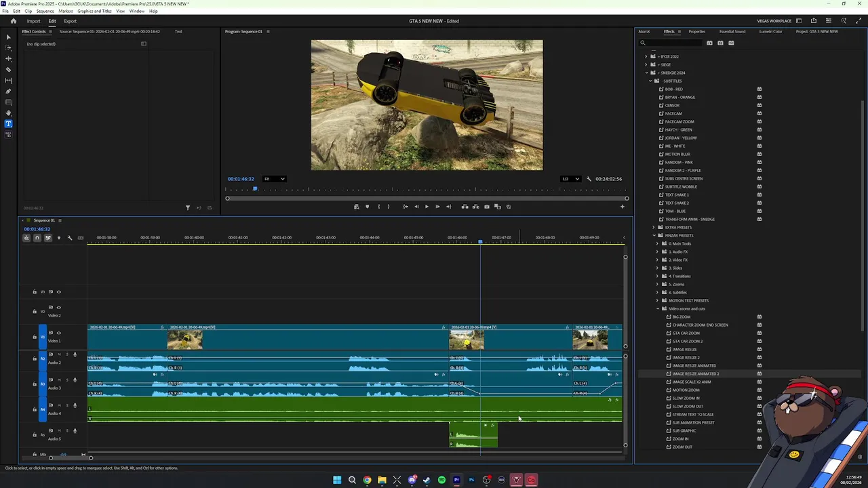
Task: Select the Pen tool
Action: pos(8,91)
